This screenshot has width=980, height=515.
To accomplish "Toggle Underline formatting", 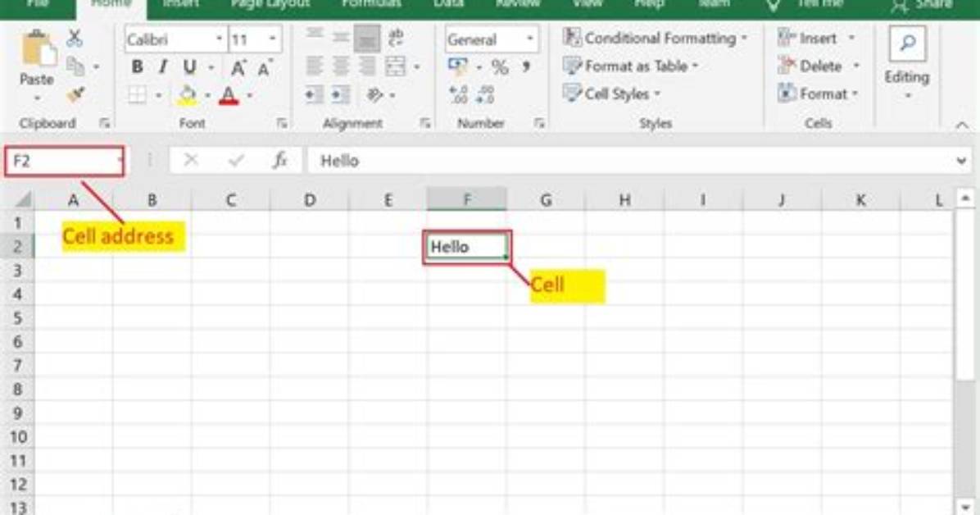I will point(189,66).
